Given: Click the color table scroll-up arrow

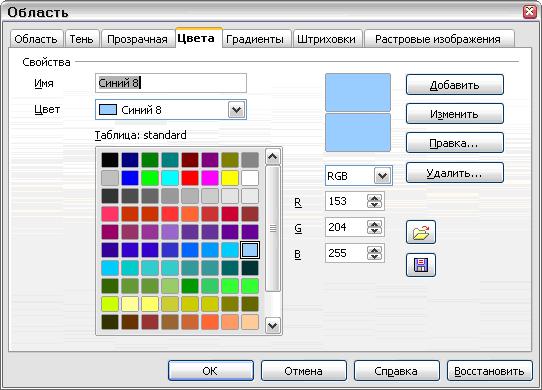Looking at the screenshot, I should pyautogui.click(x=273, y=157).
